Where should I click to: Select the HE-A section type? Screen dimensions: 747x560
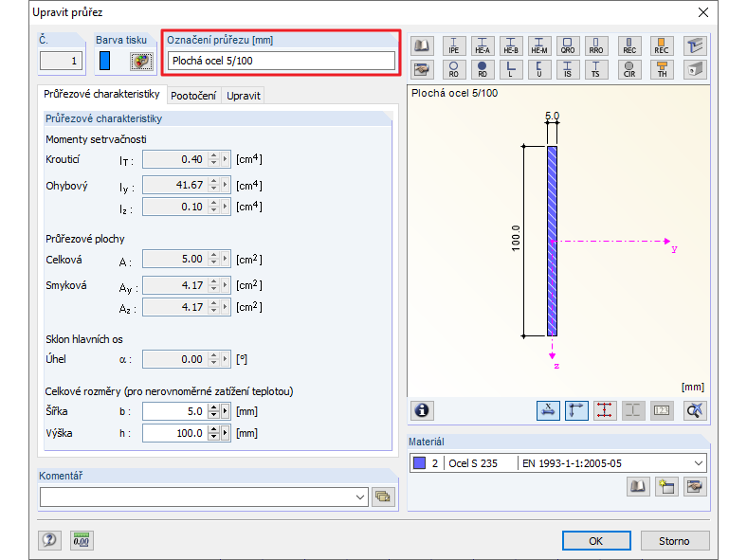click(483, 45)
